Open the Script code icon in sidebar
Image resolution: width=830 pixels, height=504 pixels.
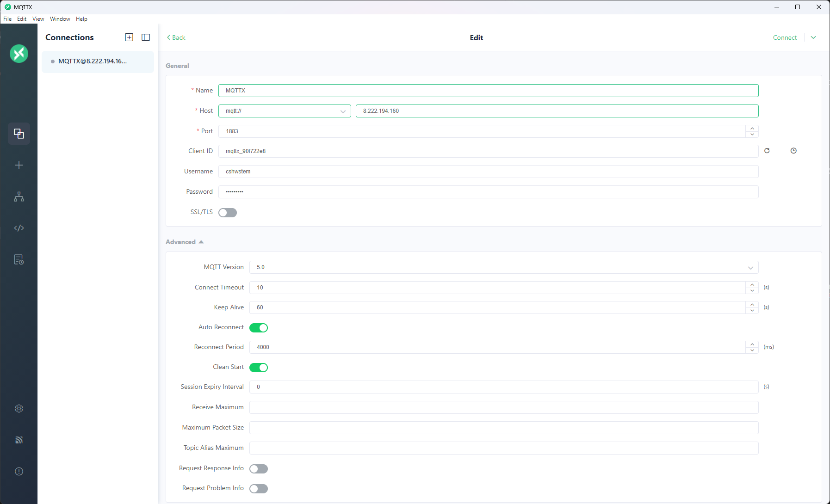click(x=19, y=228)
